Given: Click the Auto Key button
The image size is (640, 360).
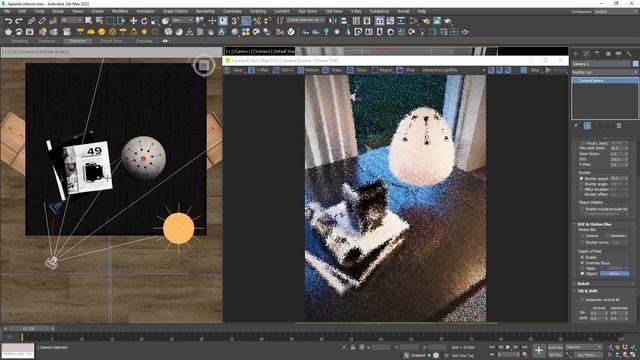Looking at the screenshot, I should (555, 347).
